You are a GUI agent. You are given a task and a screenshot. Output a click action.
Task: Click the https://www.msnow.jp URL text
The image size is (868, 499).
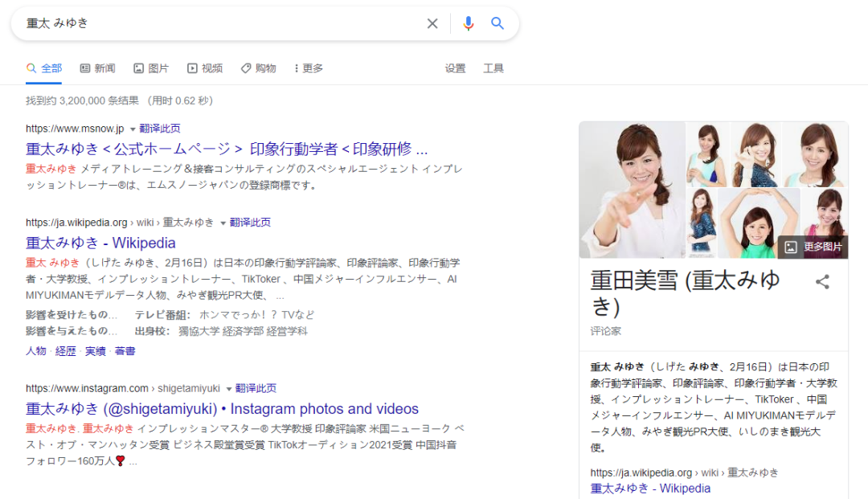click(75, 129)
